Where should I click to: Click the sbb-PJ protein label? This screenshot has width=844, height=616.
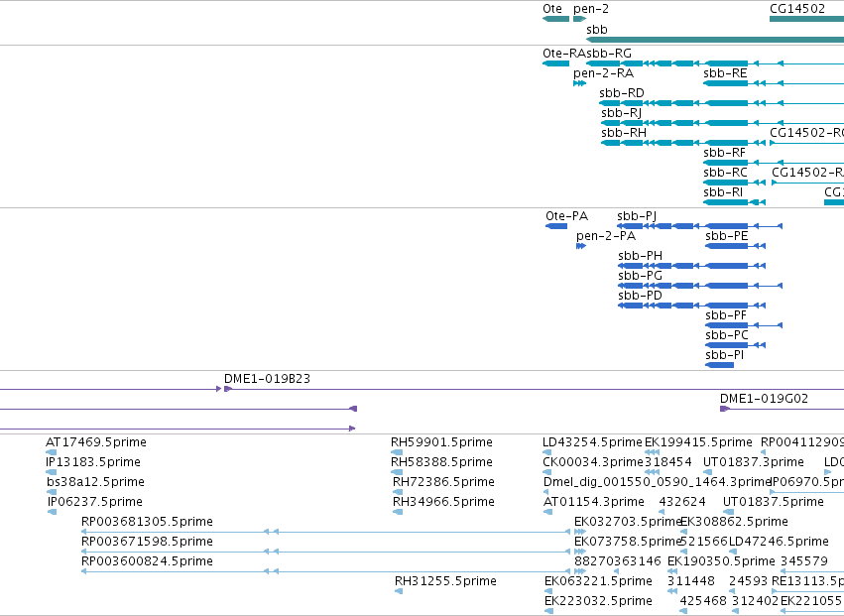(637, 216)
